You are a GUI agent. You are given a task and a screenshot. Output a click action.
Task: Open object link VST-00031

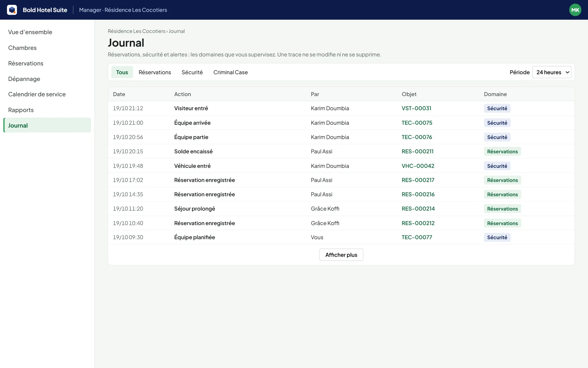coord(416,108)
